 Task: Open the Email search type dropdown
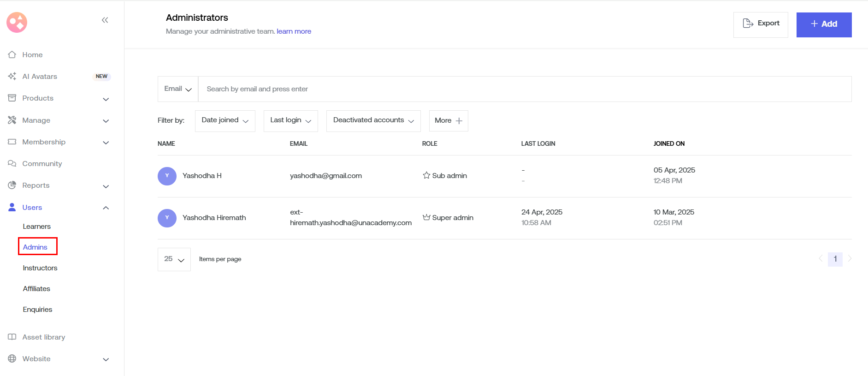pyautogui.click(x=178, y=89)
